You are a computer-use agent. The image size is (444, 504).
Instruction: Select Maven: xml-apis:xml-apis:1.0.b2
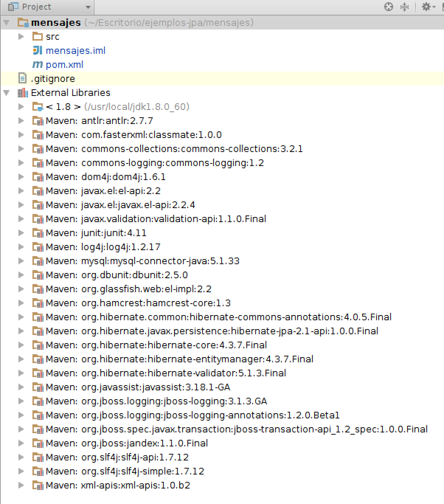(x=118, y=485)
